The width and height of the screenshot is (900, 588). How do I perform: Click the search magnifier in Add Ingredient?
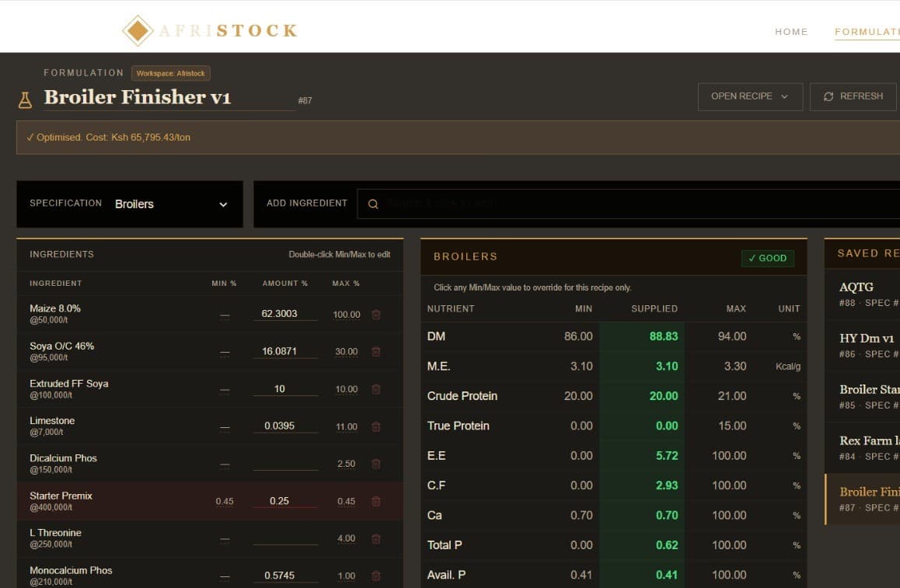coord(373,204)
